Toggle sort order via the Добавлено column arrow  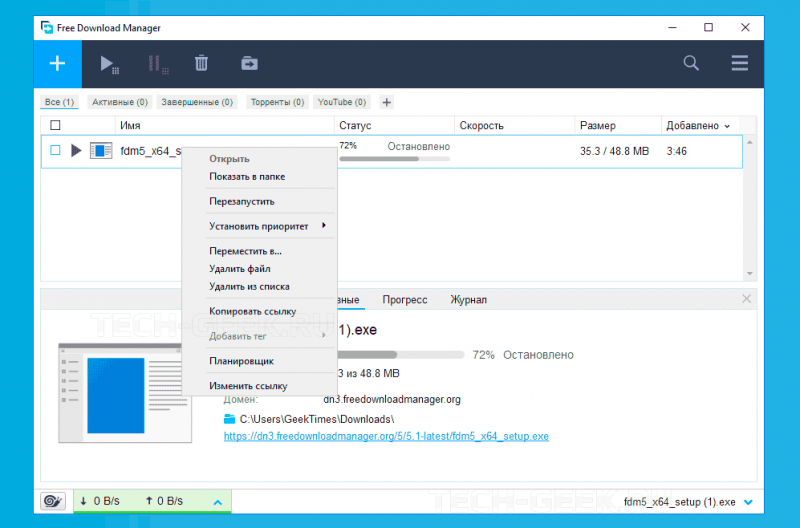point(727,126)
